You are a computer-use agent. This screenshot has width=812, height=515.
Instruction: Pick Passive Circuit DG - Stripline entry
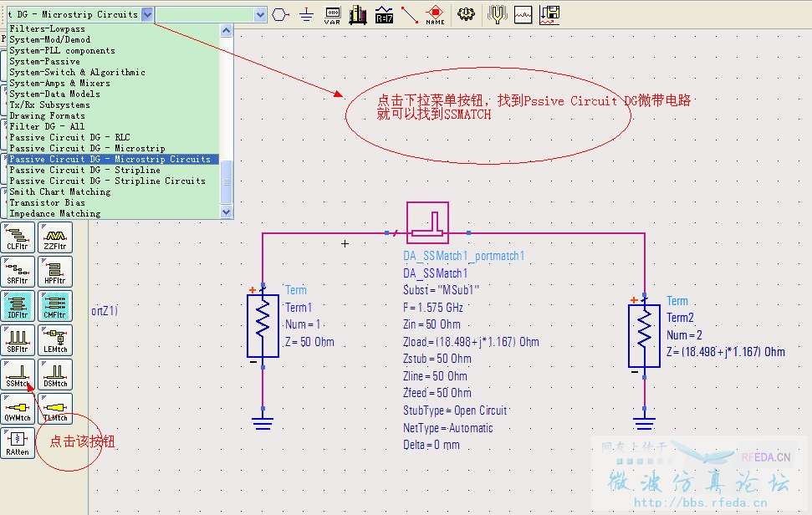tap(113, 171)
